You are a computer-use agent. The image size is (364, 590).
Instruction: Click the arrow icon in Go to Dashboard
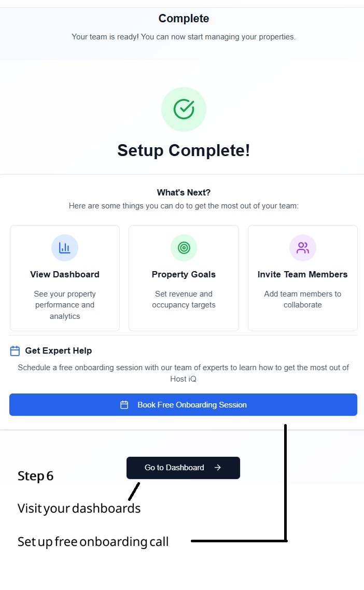[218, 468]
